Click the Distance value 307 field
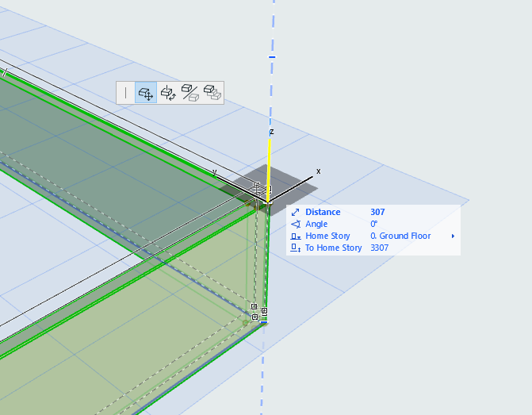Image resolution: width=532 pixels, height=415 pixels. pos(377,212)
